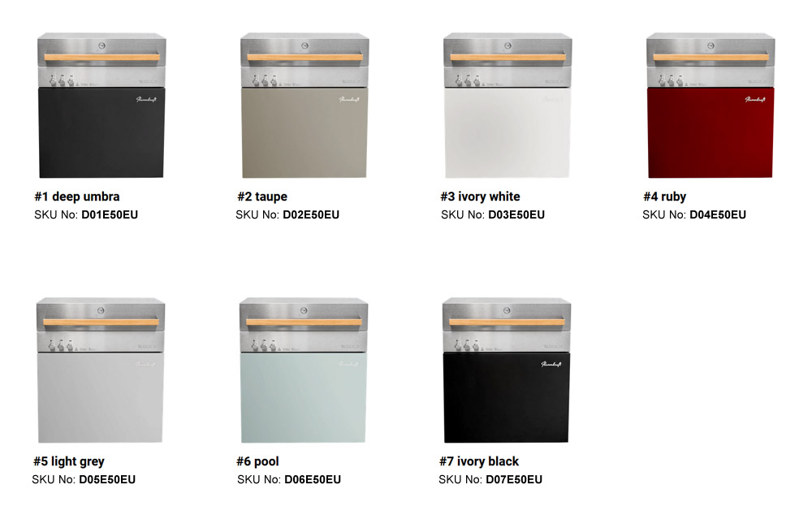Click SKU number D07E50EU

click(x=514, y=480)
